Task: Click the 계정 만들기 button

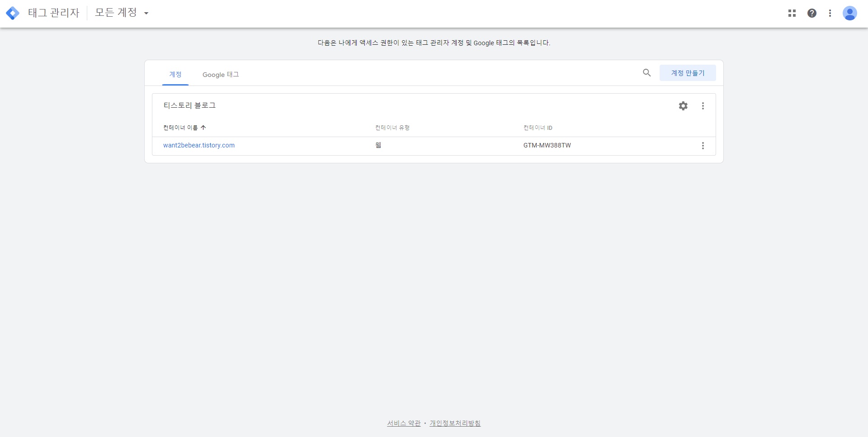Action: pyautogui.click(x=688, y=73)
